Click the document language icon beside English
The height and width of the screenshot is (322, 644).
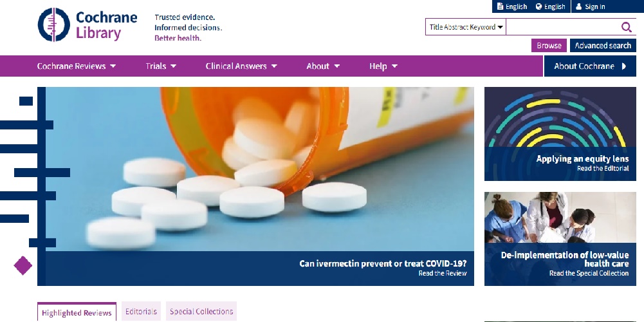point(500,6)
